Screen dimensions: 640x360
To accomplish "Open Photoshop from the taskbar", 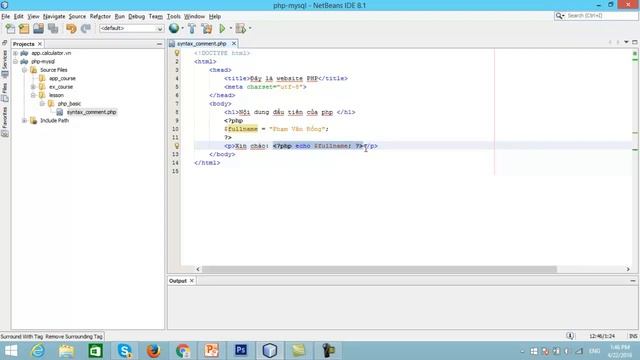I will coord(241,351).
